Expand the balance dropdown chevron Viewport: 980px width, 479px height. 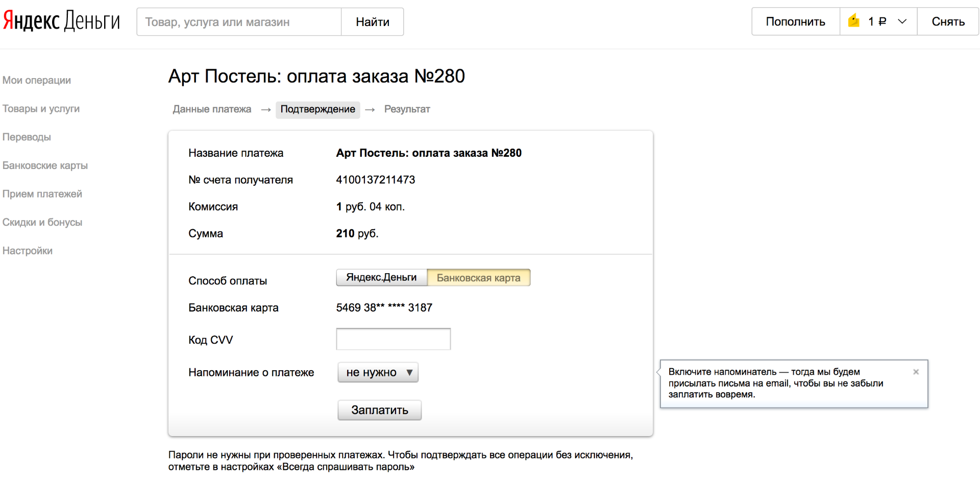pyautogui.click(x=902, y=21)
